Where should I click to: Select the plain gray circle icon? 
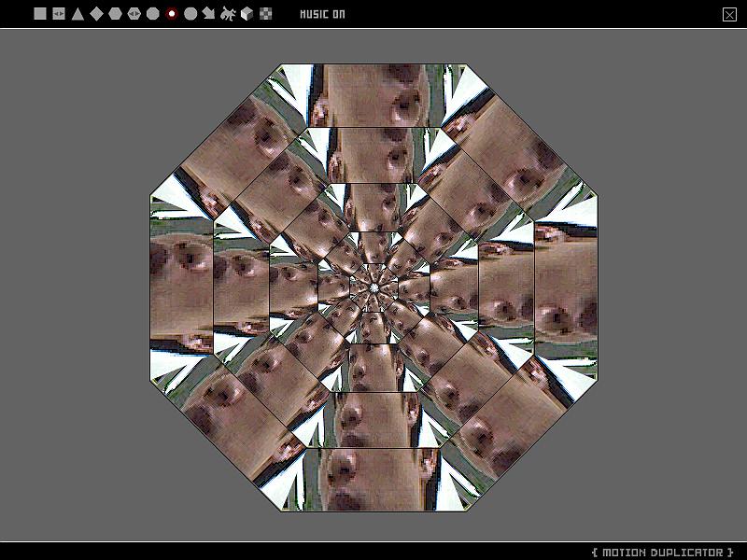click(x=190, y=14)
